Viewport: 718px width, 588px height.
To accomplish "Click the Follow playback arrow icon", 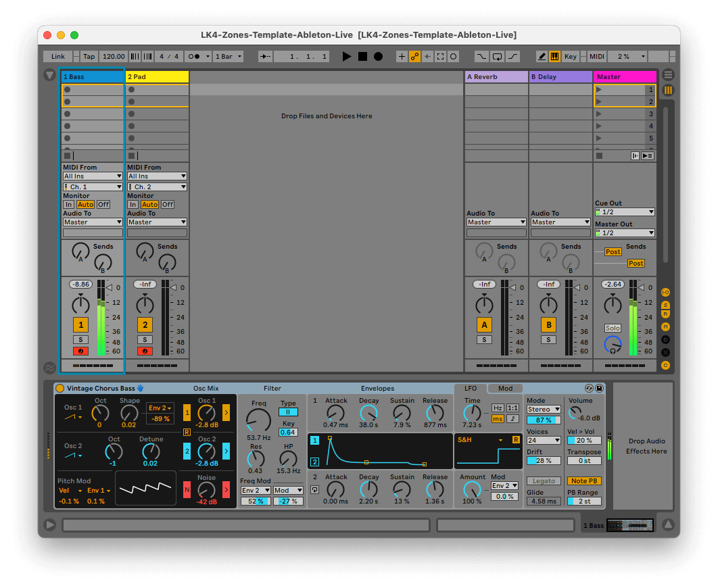I will click(x=265, y=56).
